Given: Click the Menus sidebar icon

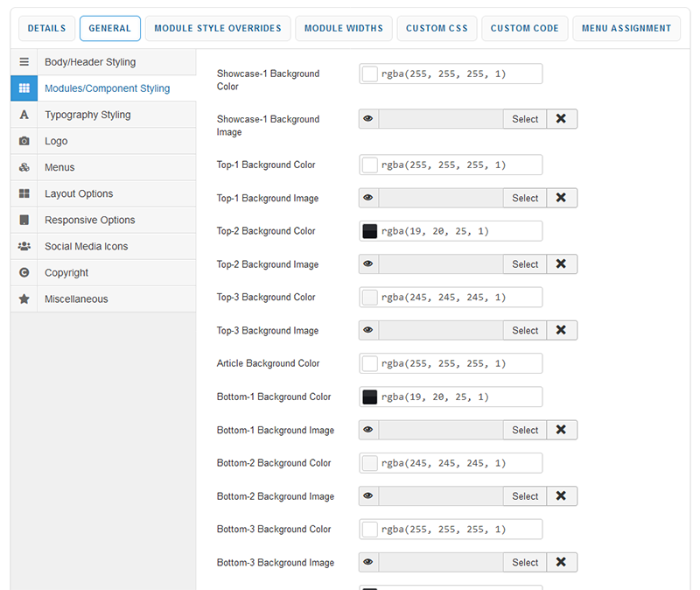Looking at the screenshot, I should click(x=24, y=167).
